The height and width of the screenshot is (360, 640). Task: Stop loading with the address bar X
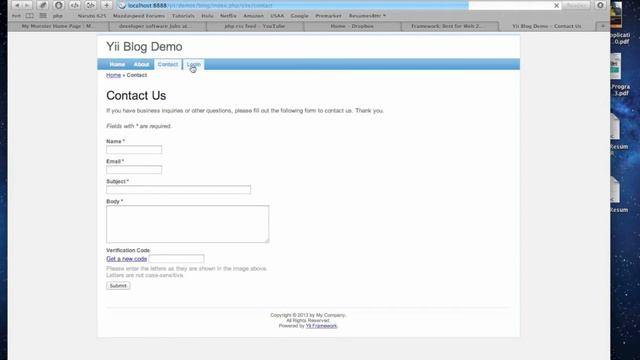point(556,5)
